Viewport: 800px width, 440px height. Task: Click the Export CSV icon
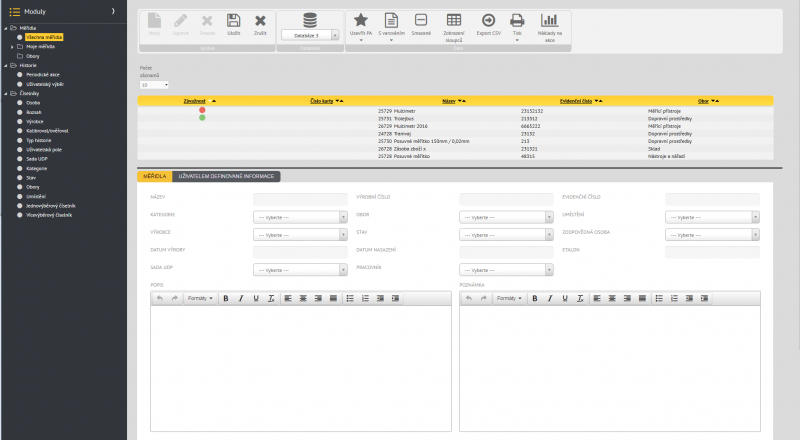tap(488, 20)
